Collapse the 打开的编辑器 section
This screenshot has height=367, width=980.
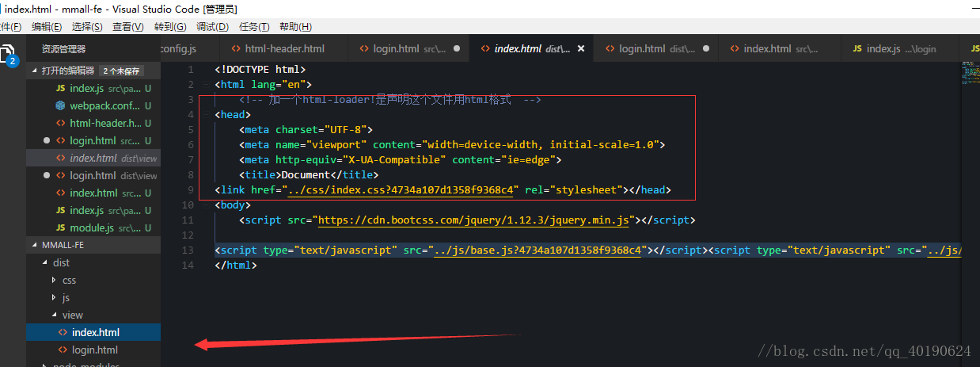point(34,71)
